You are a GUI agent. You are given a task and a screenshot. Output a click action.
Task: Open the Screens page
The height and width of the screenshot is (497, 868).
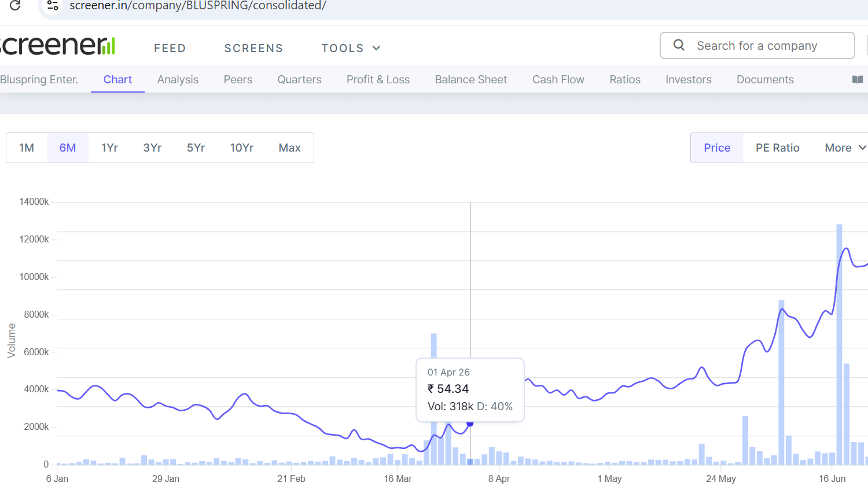253,48
